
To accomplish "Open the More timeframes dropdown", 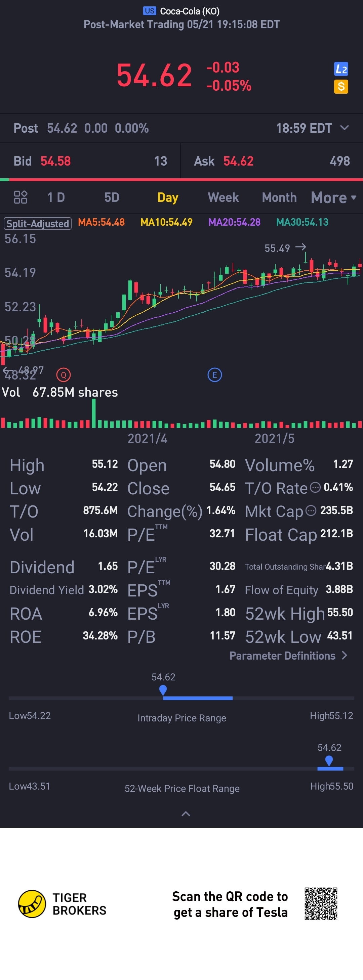I will tap(333, 197).
